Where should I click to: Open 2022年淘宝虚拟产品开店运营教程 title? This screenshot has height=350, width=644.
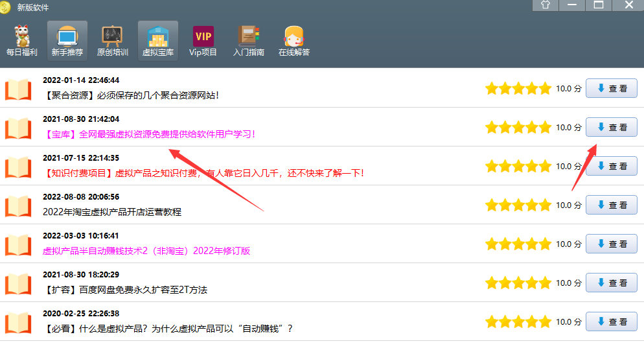point(112,212)
